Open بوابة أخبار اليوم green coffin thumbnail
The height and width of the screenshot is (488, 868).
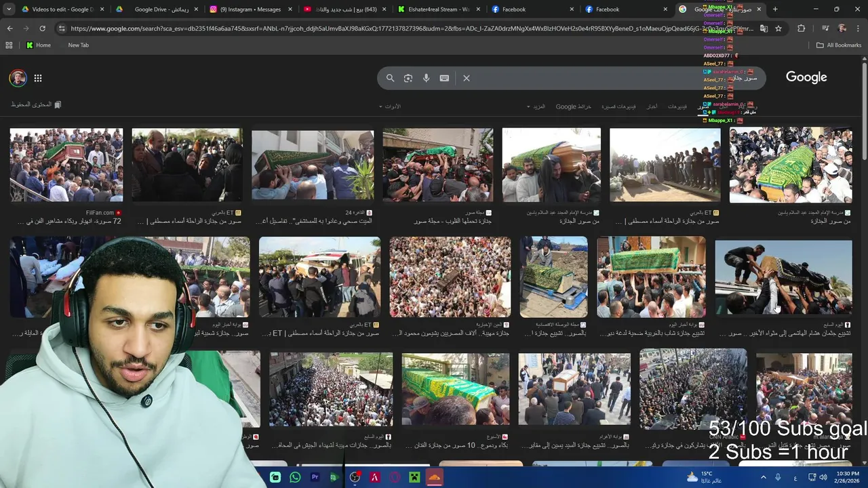point(651,277)
